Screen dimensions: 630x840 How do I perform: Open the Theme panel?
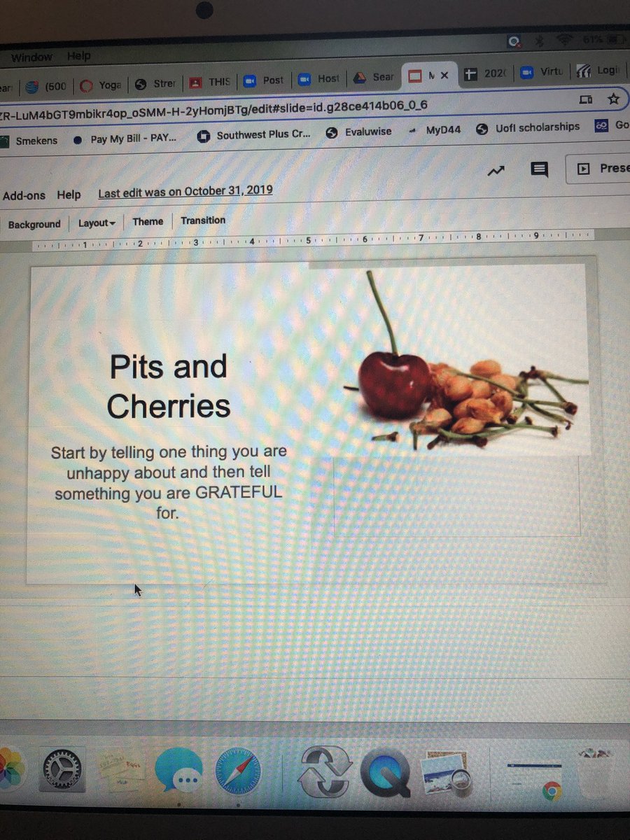coord(148,221)
